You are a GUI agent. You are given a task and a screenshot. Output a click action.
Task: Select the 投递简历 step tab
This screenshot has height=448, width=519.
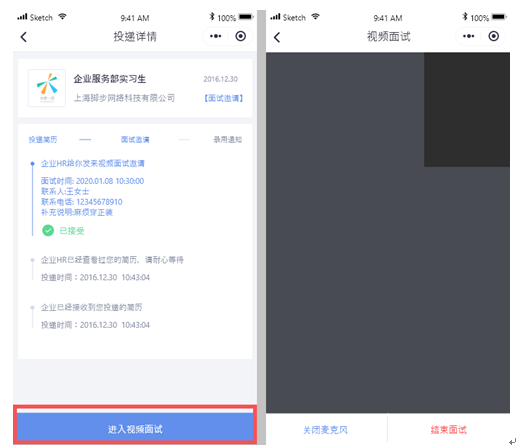pos(43,139)
